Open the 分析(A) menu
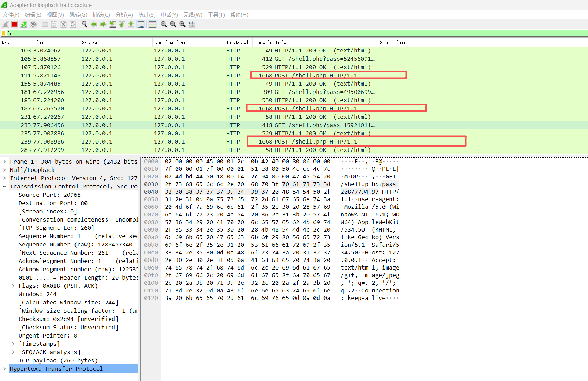 coord(124,14)
